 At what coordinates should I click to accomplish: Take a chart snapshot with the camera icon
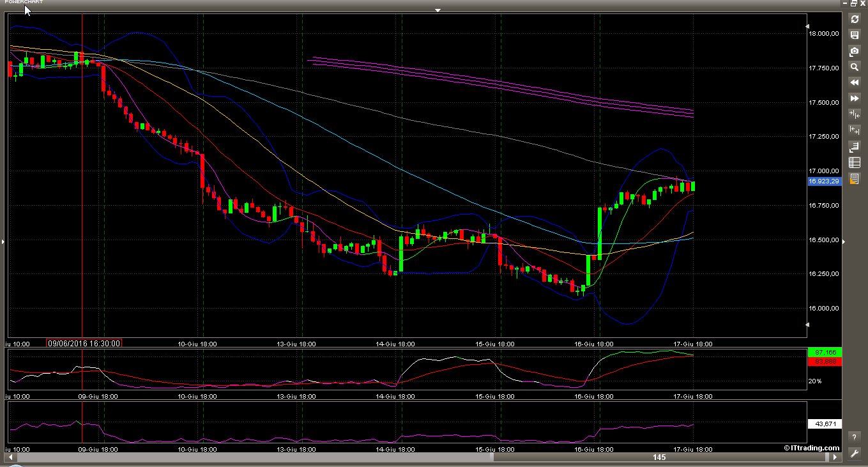854,51
